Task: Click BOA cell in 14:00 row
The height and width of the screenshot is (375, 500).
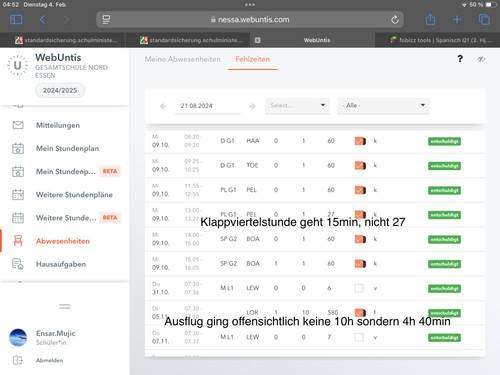Action: tap(253, 239)
